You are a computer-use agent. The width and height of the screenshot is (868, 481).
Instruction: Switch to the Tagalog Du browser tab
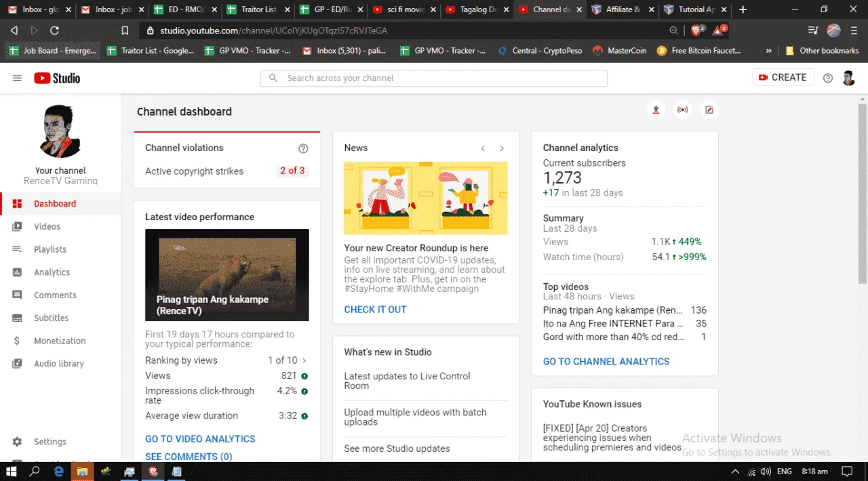click(x=477, y=10)
